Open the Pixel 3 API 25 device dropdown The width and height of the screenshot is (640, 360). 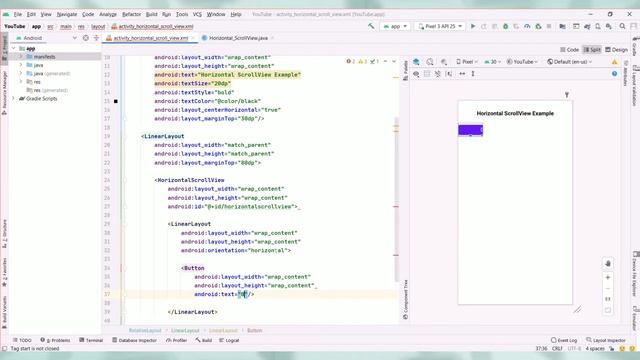[x=440, y=26]
